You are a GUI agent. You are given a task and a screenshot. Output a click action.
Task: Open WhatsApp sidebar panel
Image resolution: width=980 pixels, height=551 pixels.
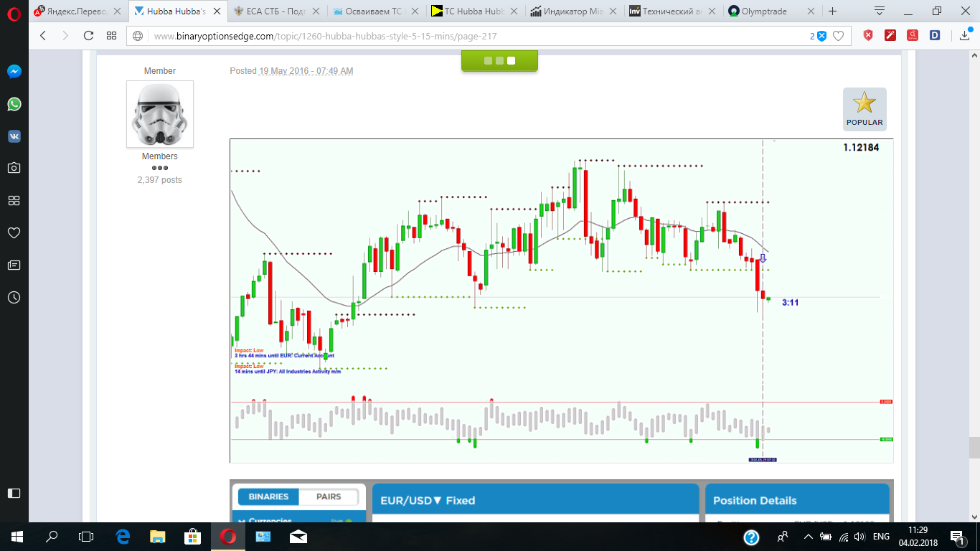pos(14,104)
